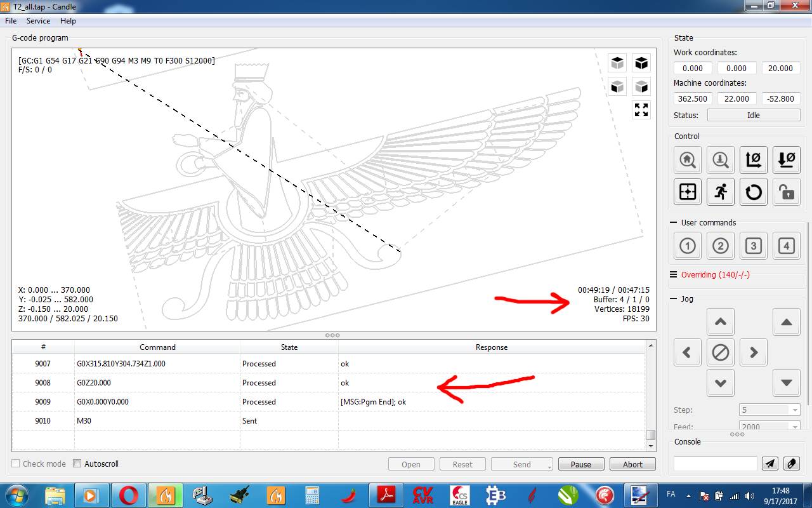Select the G0X0.000Y0.000 command cell

(157, 402)
